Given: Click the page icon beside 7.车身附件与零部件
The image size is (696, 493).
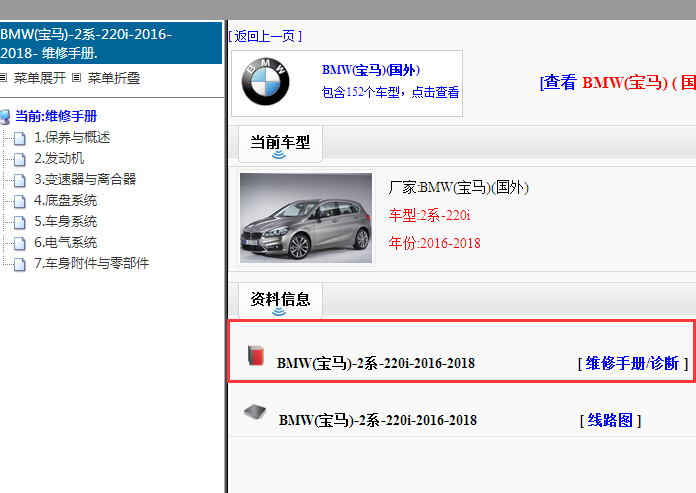Looking at the screenshot, I should (20, 264).
